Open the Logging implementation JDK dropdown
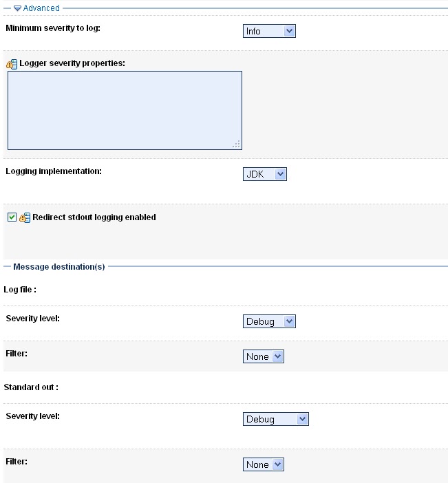The width and height of the screenshot is (448, 483). 265,174
